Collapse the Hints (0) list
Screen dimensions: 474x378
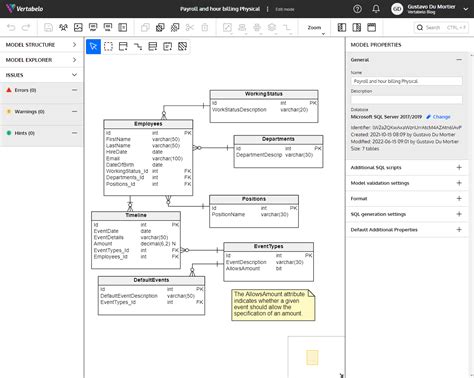pos(75,133)
